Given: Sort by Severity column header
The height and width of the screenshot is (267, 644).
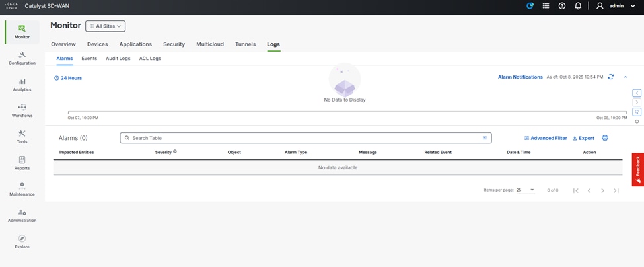Looking at the screenshot, I should click(163, 153).
